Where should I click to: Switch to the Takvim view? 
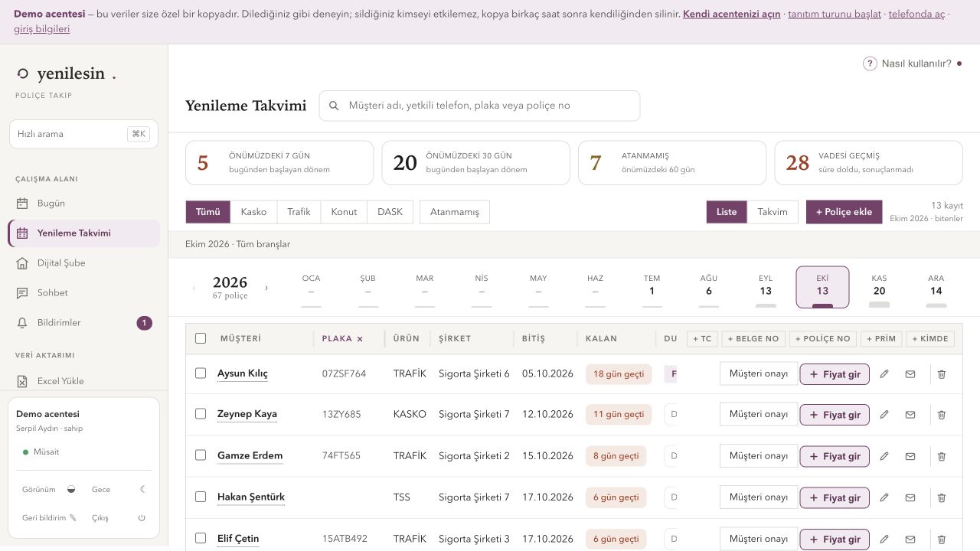pyautogui.click(x=773, y=212)
